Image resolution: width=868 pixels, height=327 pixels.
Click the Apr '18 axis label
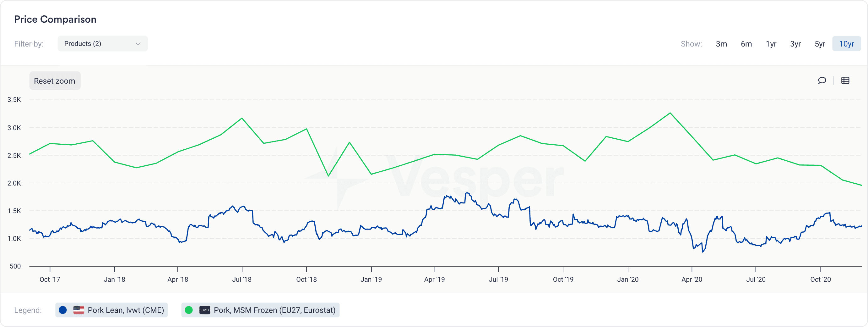tap(177, 279)
